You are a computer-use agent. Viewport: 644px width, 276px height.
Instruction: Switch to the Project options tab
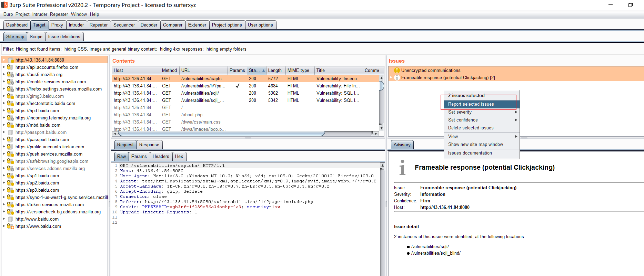227,25
